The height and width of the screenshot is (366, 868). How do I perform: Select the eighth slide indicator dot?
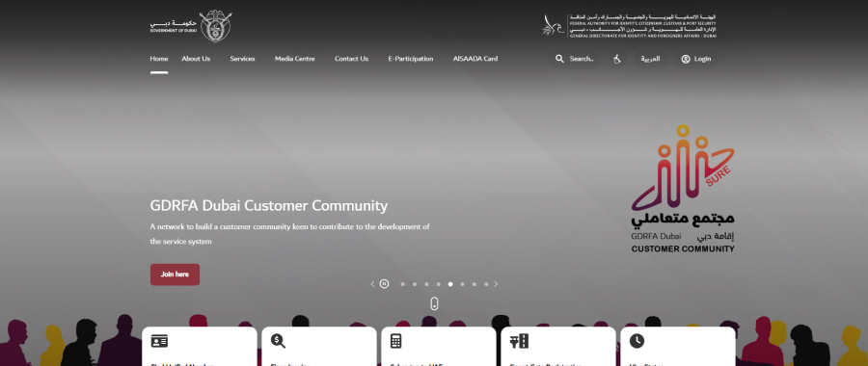[486, 284]
